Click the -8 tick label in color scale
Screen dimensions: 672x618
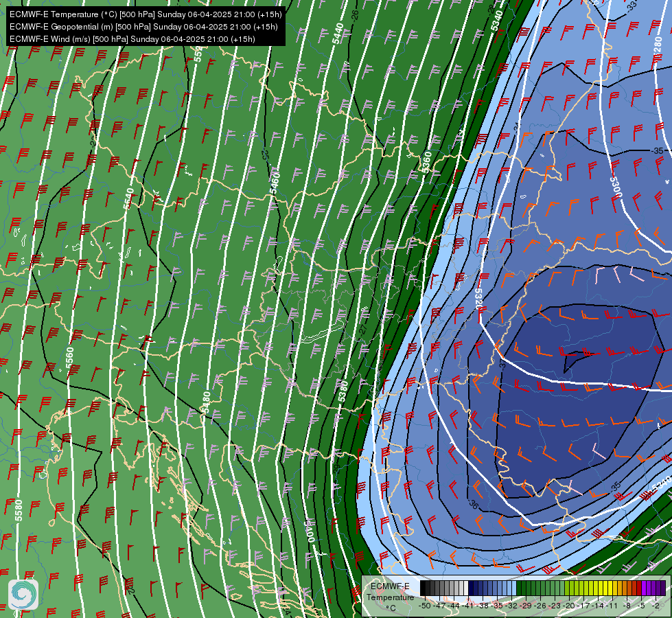[x=627, y=606]
